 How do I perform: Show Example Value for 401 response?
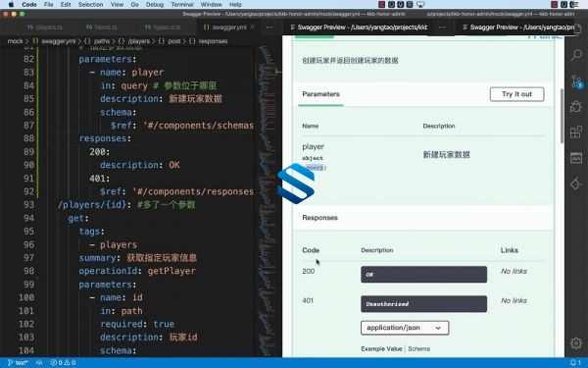(381, 348)
